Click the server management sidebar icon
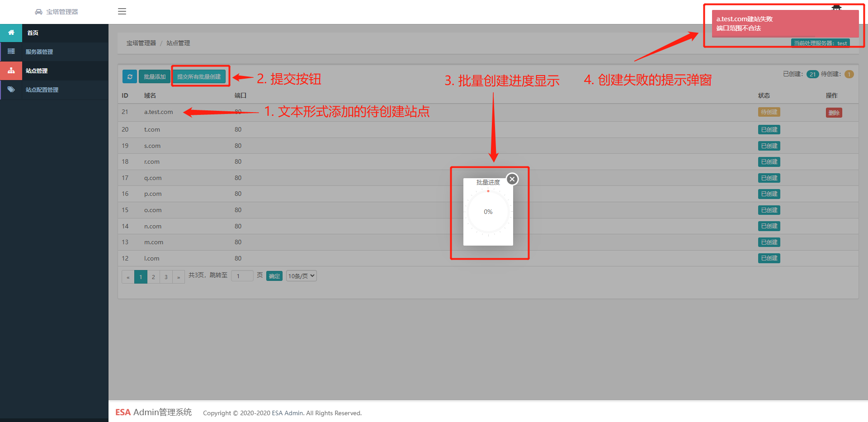The image size is (868, 422). [x=11, y=52]
